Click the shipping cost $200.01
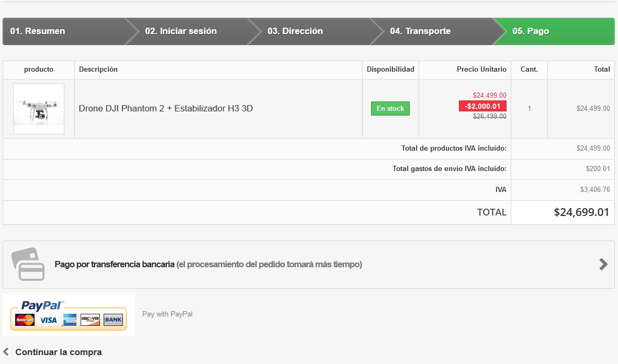 coord(598,168)
